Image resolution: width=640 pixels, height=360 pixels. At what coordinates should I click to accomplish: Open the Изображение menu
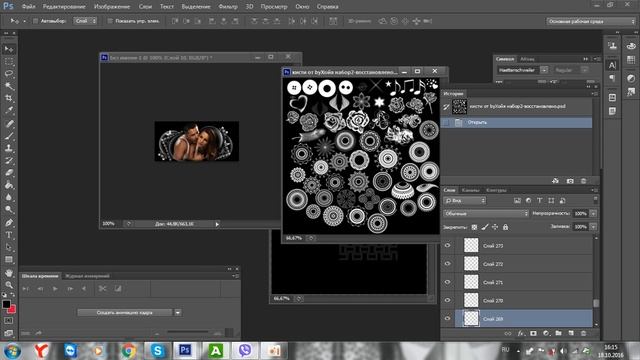click(112, 7)
